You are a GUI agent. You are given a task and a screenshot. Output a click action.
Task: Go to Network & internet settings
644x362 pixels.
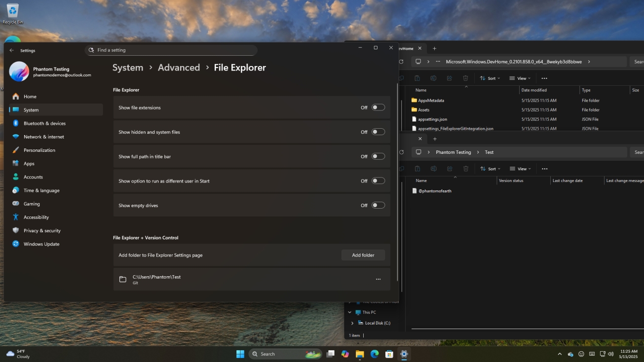[56, 137]
